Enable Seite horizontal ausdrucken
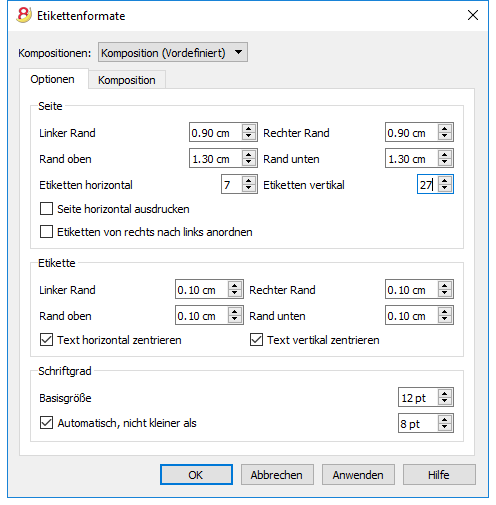This screenshot has height=505, width=496. coord(46,209)
